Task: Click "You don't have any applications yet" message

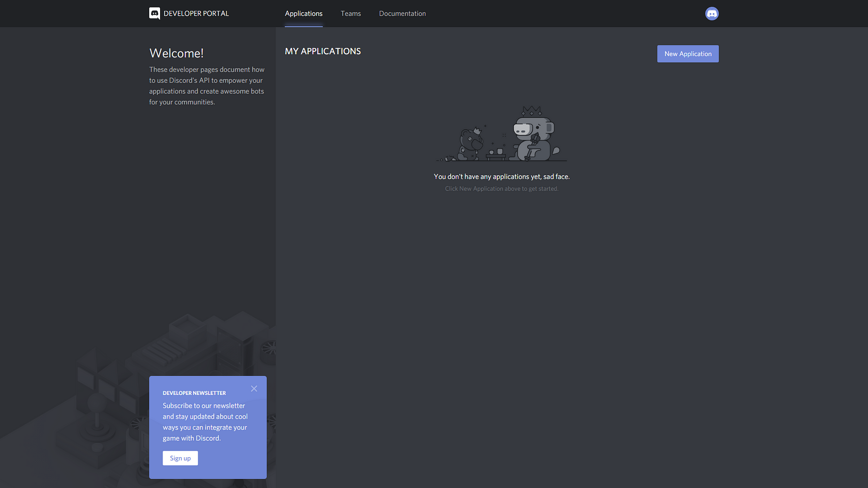Action: coord(502,177)
